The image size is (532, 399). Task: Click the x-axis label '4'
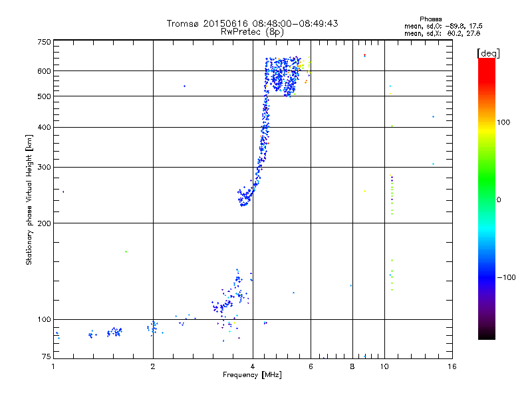click(x=253, y=366)
